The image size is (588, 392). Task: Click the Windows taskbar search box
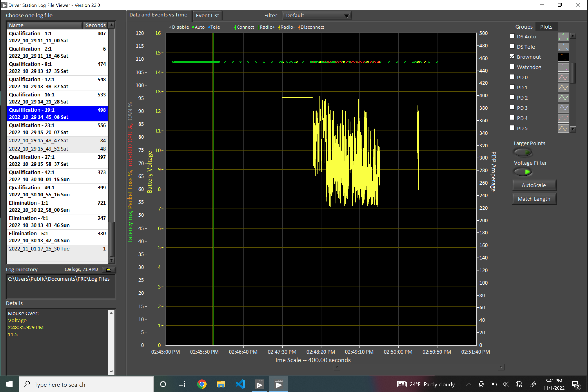[86, 384]
